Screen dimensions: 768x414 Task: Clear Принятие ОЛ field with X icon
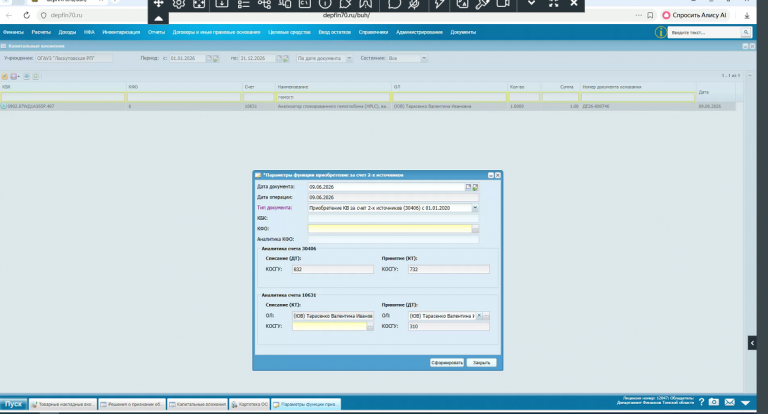pyautogui.click(x=480, y=316)
